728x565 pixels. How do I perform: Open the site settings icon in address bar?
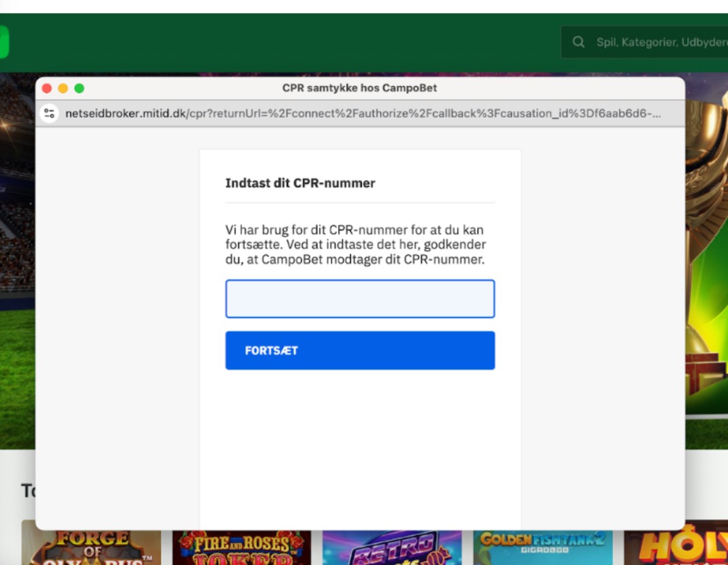tap(49, 113)
